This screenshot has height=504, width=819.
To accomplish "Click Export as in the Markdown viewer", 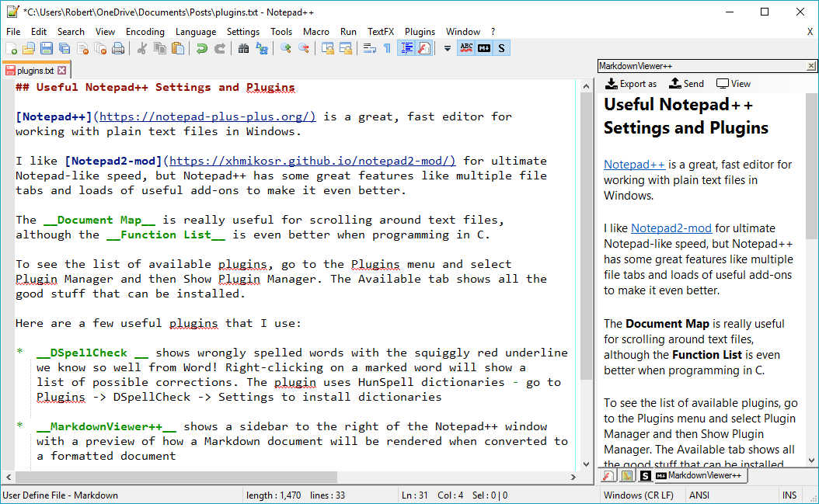I will point(630,84).
